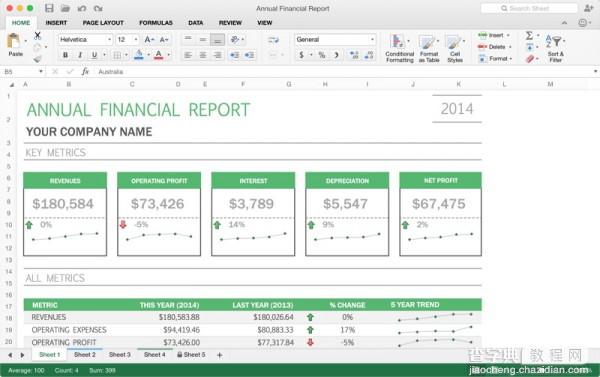The image size is (600, 377).
Task: Click the red font color swatch
Action: point(158,55)
